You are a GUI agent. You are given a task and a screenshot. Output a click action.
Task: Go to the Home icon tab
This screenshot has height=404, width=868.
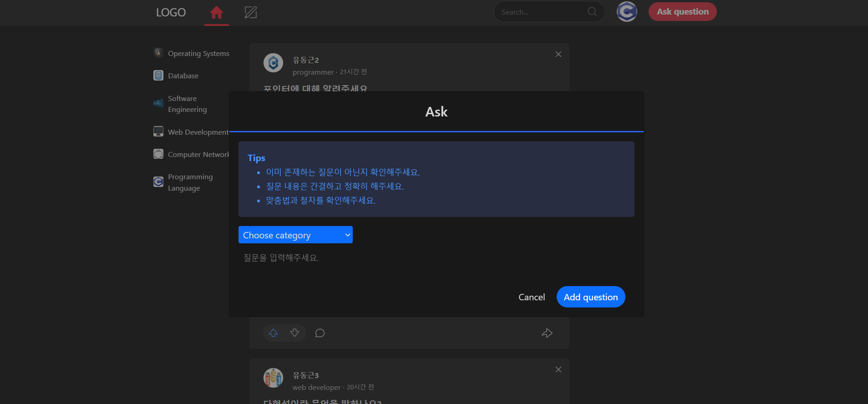pyautogui.click(x=217, y=12)
